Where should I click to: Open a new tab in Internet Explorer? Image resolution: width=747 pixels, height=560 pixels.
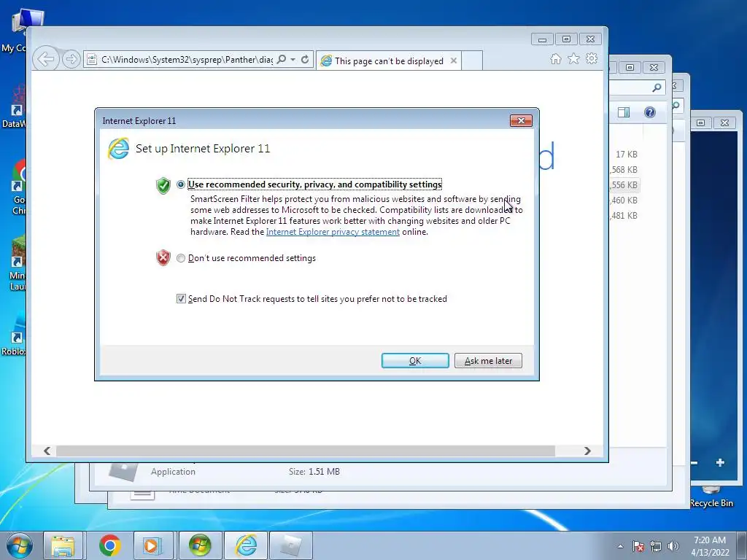(472, 61)
